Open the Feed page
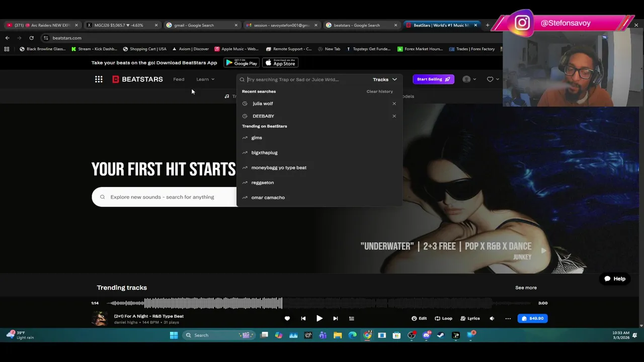 (179, 79)
